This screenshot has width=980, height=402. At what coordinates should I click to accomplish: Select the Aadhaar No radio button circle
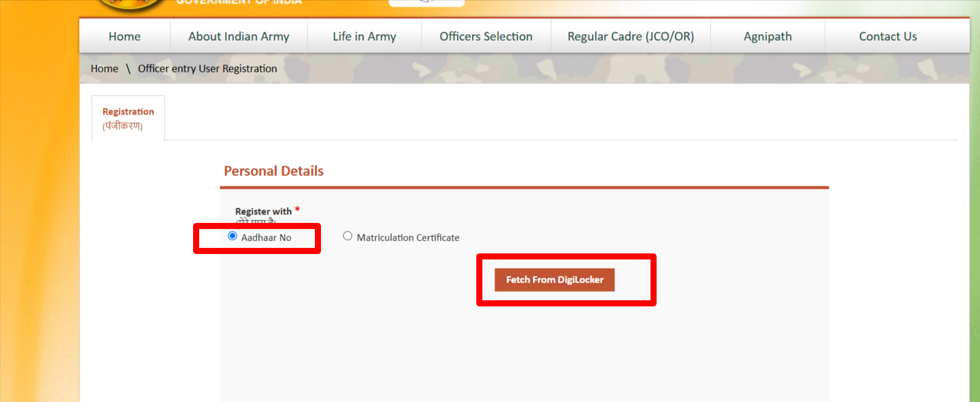[x=232, y=236]
